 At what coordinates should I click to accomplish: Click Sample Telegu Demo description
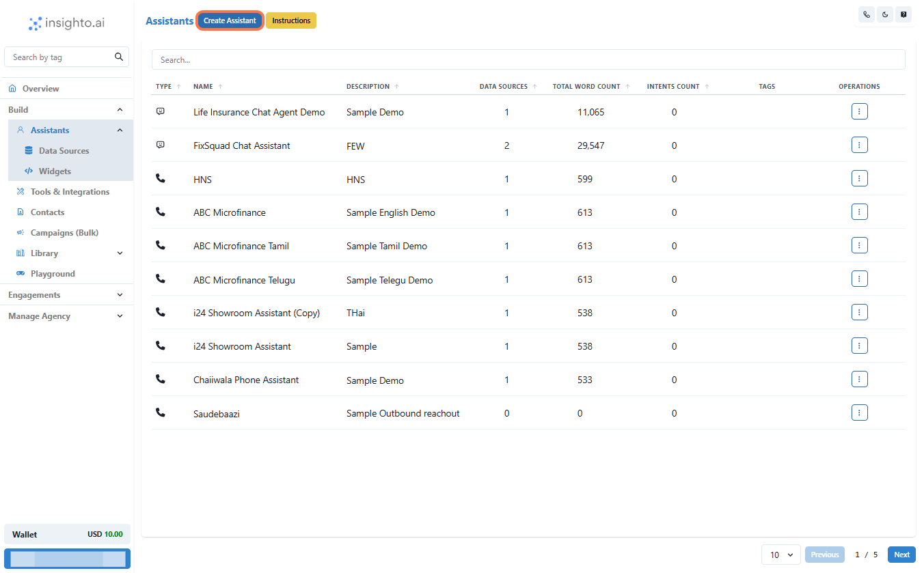click(x=390, y=280)
